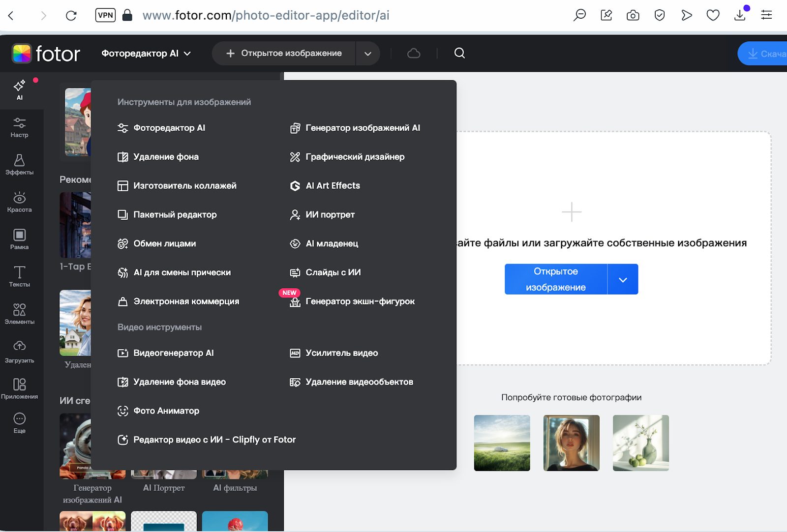Select Видеогенератор AI menu item
Screen dimensions: 787x532
166,353
